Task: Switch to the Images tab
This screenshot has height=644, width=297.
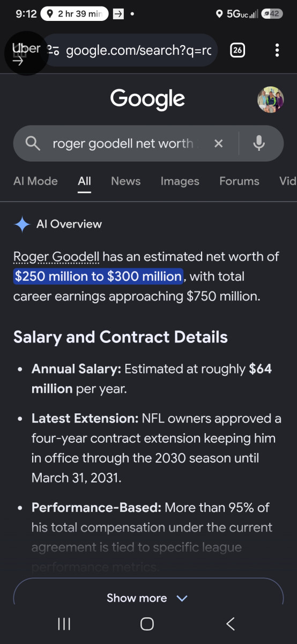Action: pyautogui.click(x=180, y=181)
